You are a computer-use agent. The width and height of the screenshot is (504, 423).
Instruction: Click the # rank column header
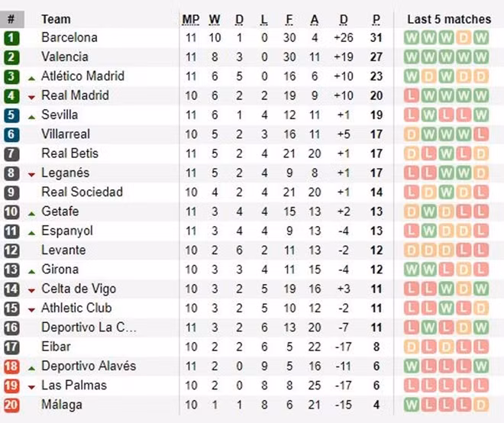tap(12, 19)
